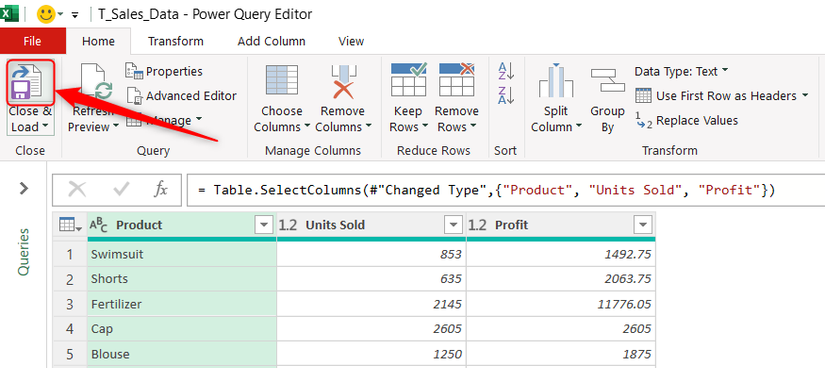Click the Group By button
Screen dimensions: 825x368
pos(607,99)
